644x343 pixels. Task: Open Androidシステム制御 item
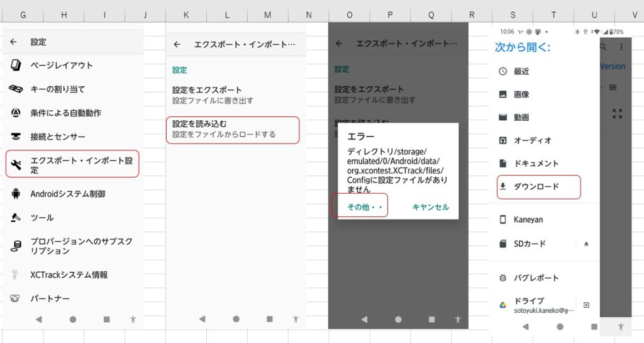(x=67, y=194)
